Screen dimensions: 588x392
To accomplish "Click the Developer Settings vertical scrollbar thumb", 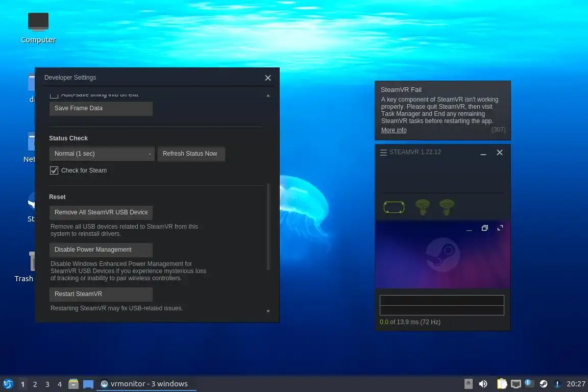I will 268,227.
